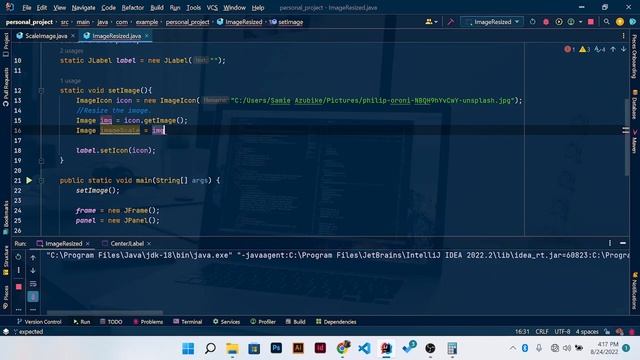Viewport: 640px width, 360px height.
Task: Click the typo count inspection indicator
Action: (600, 49)
